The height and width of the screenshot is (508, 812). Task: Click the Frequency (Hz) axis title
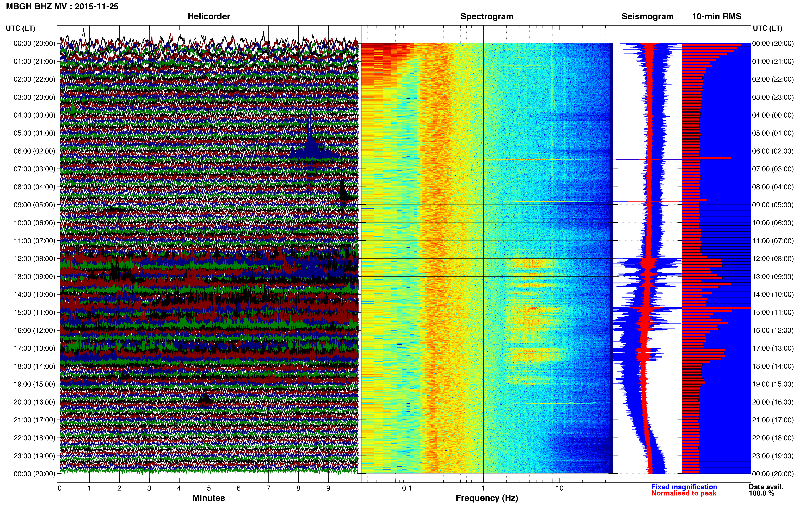pyautogui.click(x=487, y=498)
